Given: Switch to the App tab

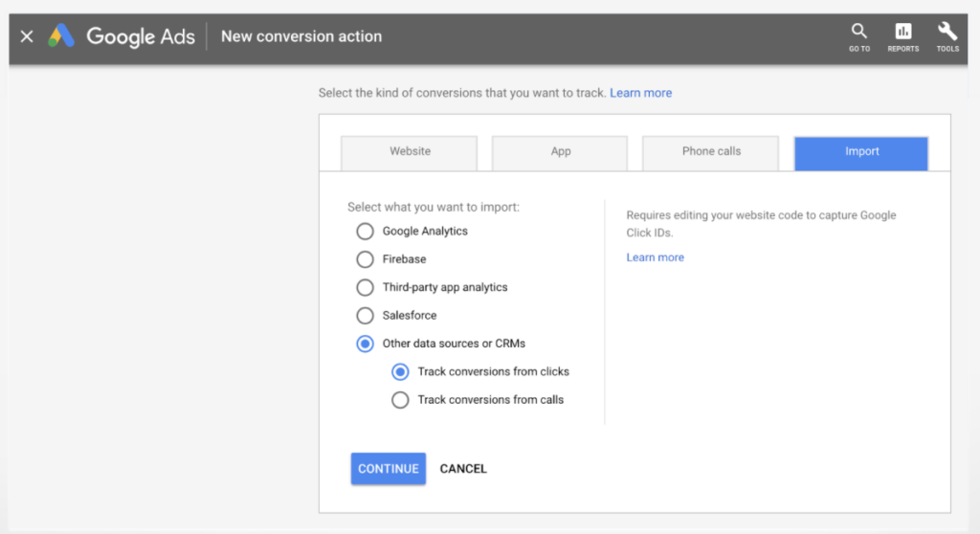Looking at the screenshot, I should pyautogui.click(x=560, y=152).
